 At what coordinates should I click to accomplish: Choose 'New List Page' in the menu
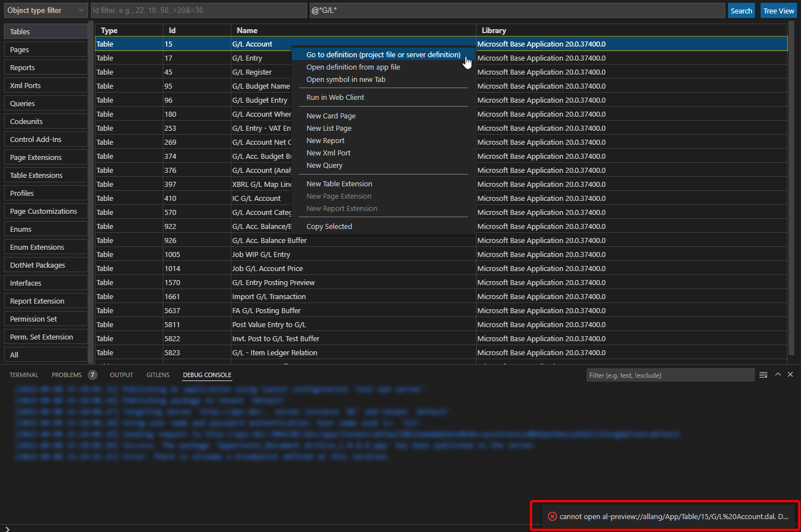pos(329,128)
